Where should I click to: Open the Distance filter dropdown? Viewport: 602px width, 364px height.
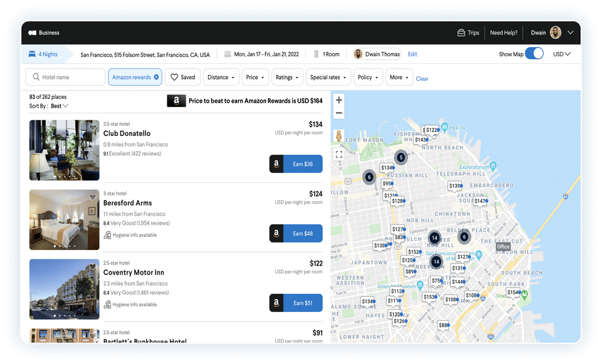pyautogui.click(x=221, y=77)
